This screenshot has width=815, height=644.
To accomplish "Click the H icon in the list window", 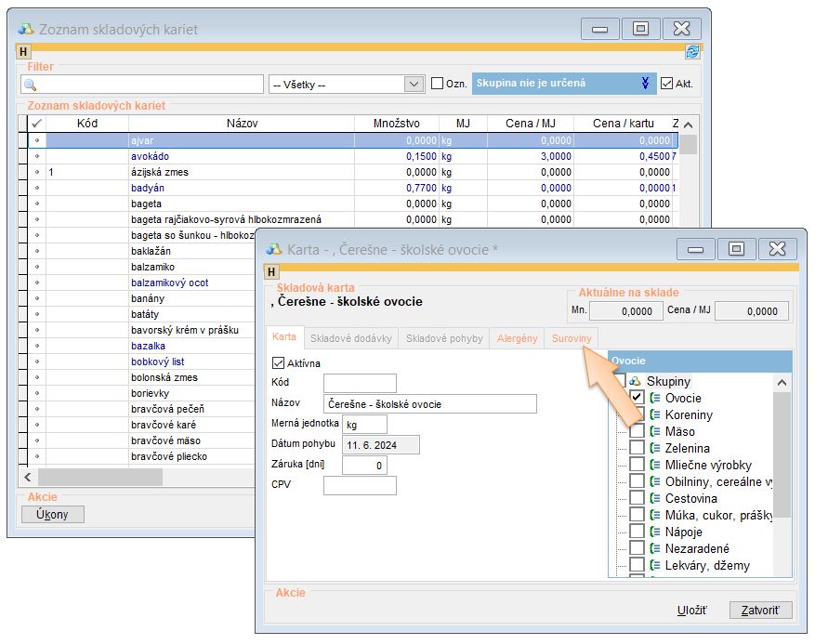I will [24, 52].
